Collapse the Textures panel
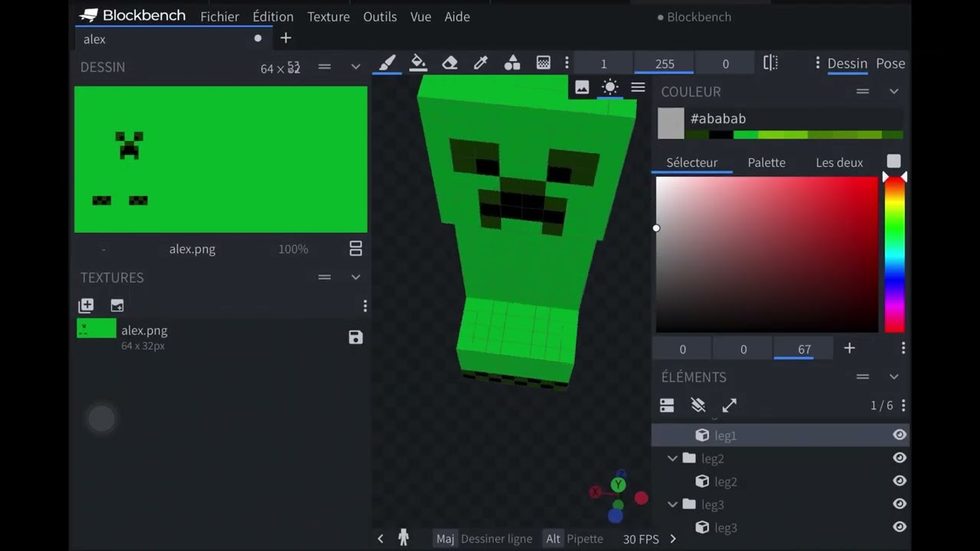The height and width of the screenshot is (551, 980). (355, 277)
